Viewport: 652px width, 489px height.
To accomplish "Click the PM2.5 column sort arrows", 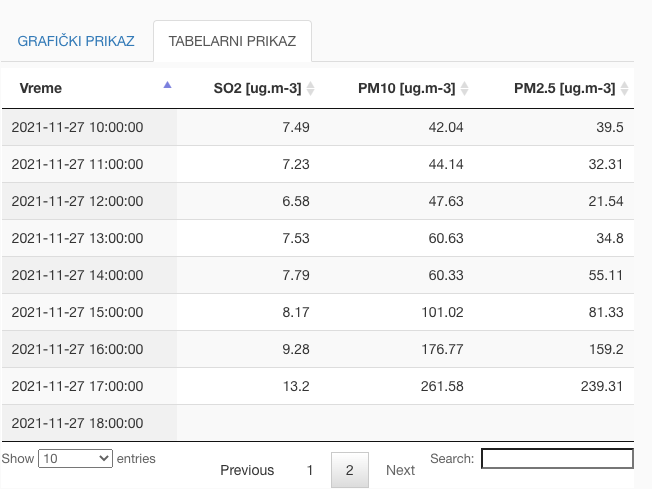I will [x=625, y=89].
